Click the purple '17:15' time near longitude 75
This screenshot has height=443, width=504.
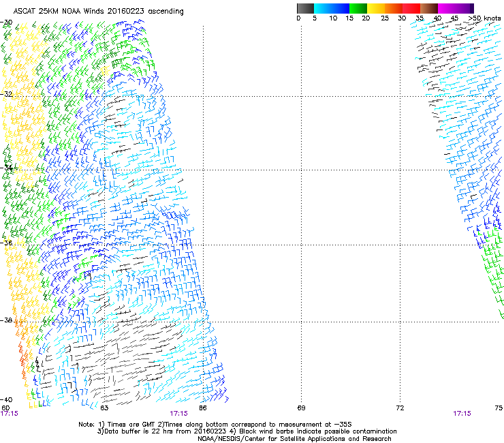tap(462, 414)
